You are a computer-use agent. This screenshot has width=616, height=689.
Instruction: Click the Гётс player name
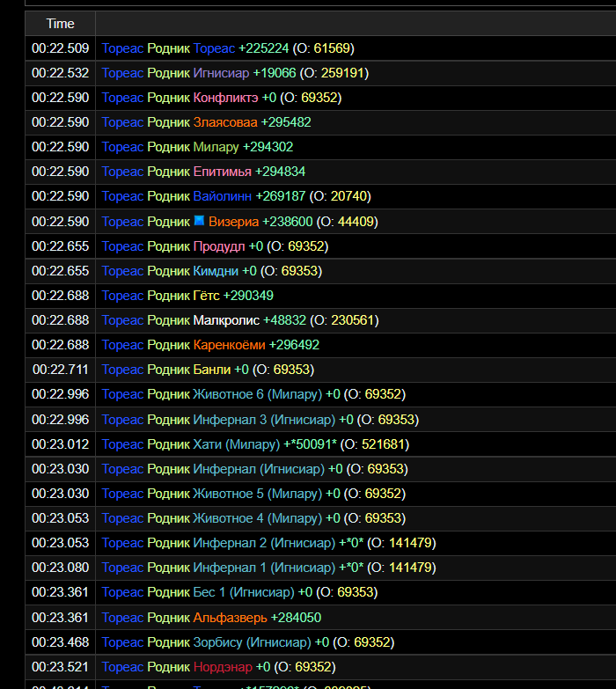pos(207,296)
